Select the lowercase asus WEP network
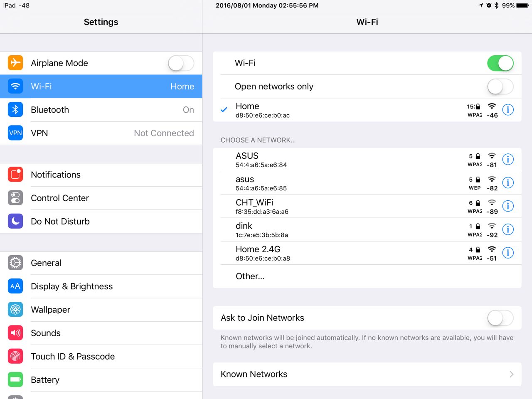The height and width of the screenshot is (399, 532). [245, 183]
